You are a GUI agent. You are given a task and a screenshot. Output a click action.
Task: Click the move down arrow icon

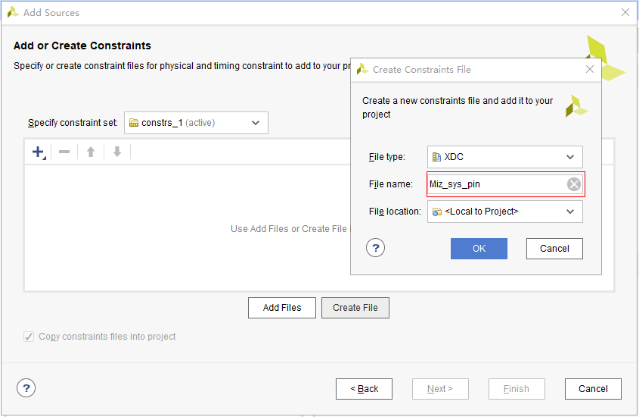point(117,152)
